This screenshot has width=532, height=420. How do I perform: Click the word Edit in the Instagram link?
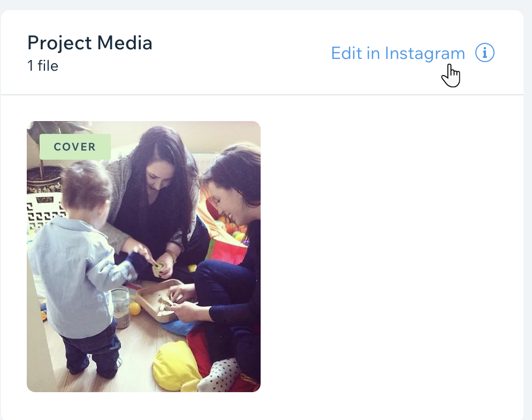click(346, 54)
